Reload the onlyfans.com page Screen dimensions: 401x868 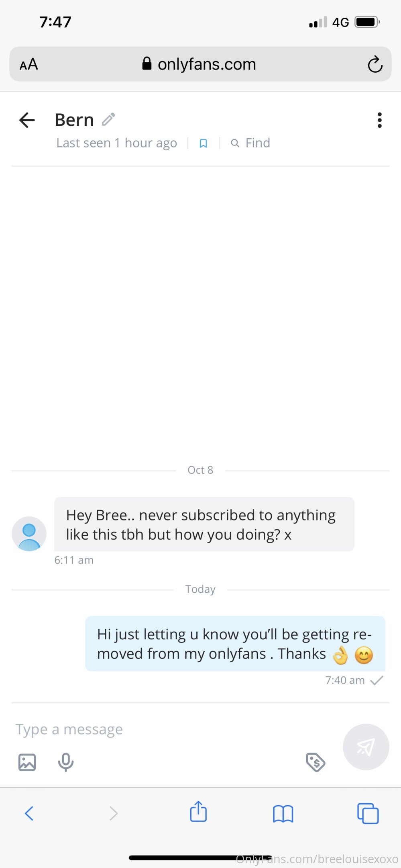pos(375,64)
